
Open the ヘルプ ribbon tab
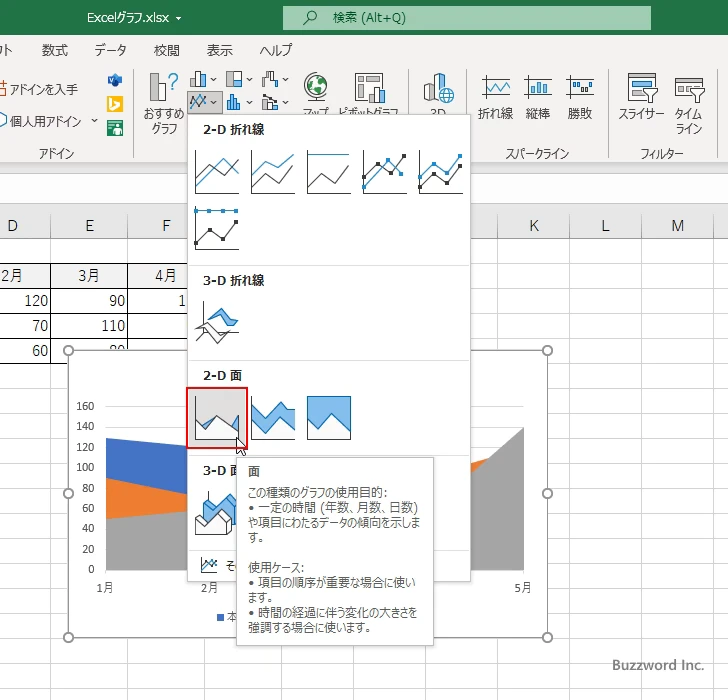(x=276, y=50)
